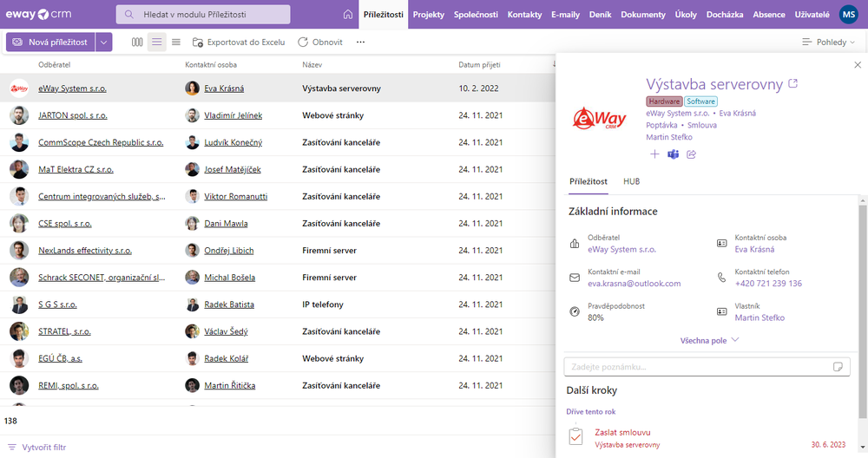Screen dimensions: 868x458
Task: Export to Excel via Exportovat do Excelu
Action: (239, 42)
